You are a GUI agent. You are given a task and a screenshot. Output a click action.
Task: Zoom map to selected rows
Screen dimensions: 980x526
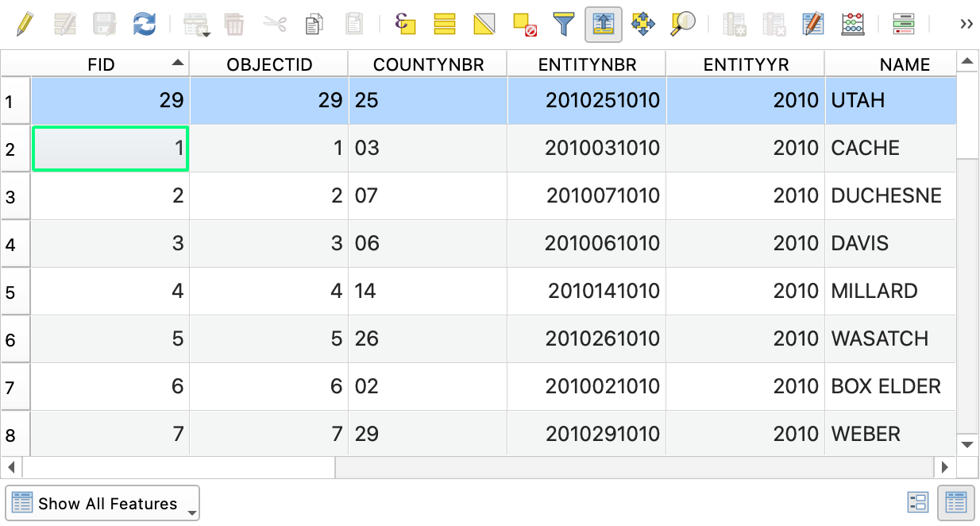(x=683, y=24)
